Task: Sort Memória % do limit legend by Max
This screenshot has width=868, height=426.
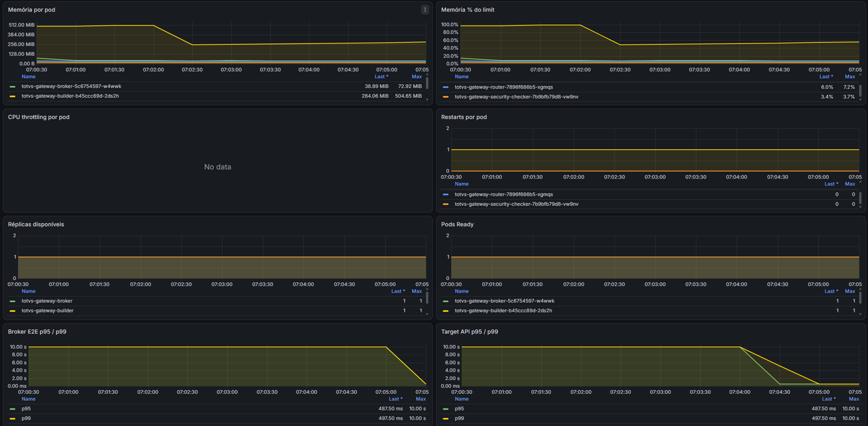Action: tap(850, 76)
